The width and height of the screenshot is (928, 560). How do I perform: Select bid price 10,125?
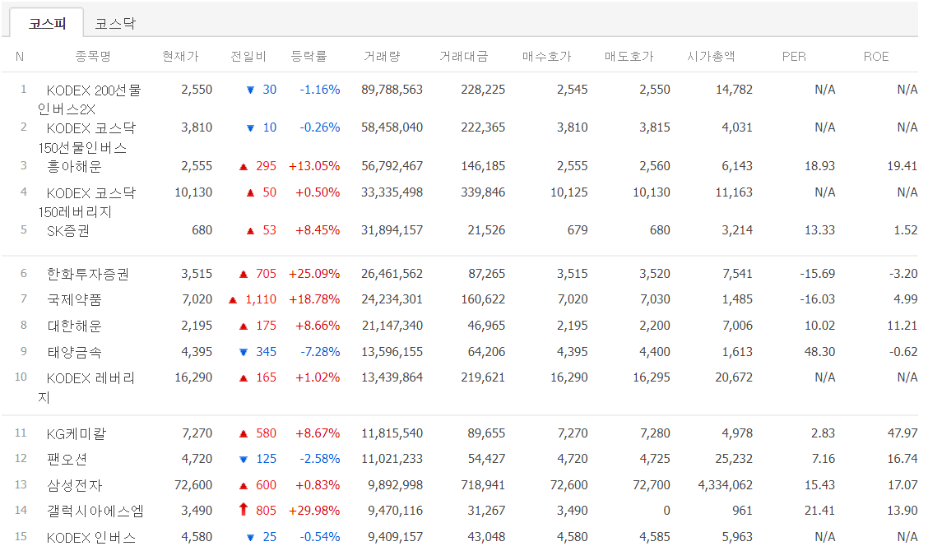[x=568, y=192]
